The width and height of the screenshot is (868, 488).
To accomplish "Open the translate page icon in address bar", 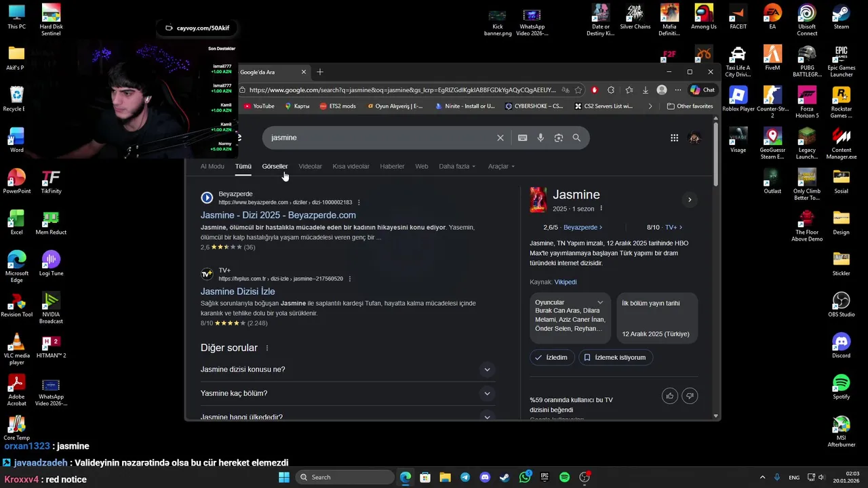I will pos(565,89).
